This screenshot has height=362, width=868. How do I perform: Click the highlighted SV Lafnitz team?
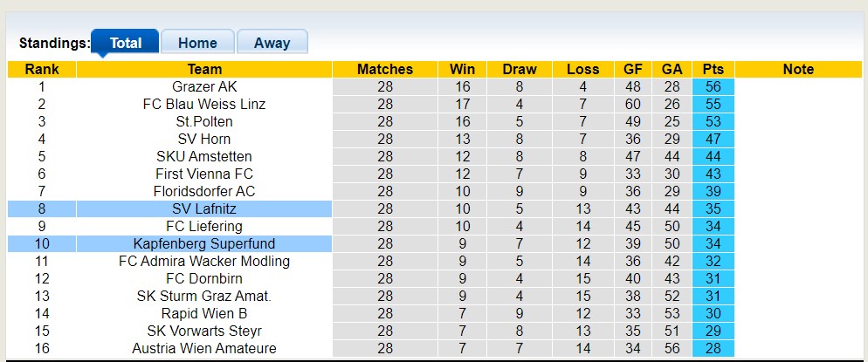204,208
